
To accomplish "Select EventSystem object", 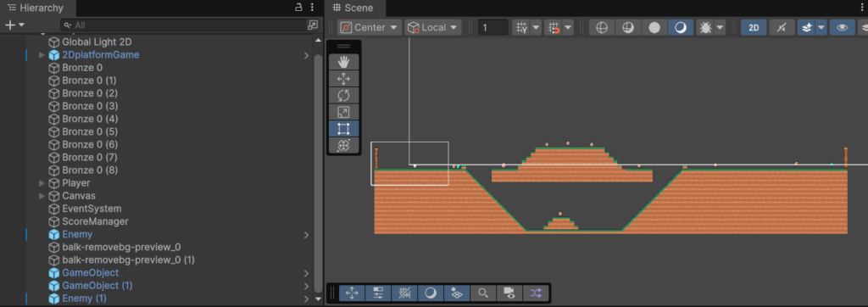I will click(x=92, y=209).
